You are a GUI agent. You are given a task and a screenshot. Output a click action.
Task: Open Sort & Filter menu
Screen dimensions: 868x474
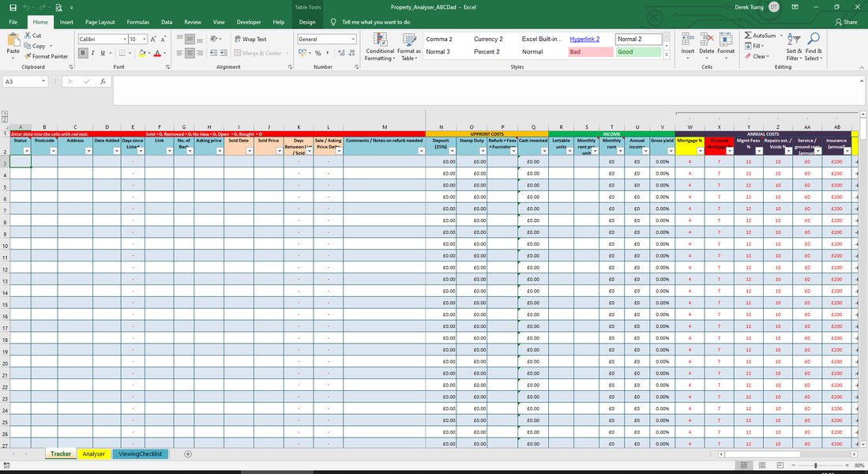pyautogui.click(x=794, y=47)
